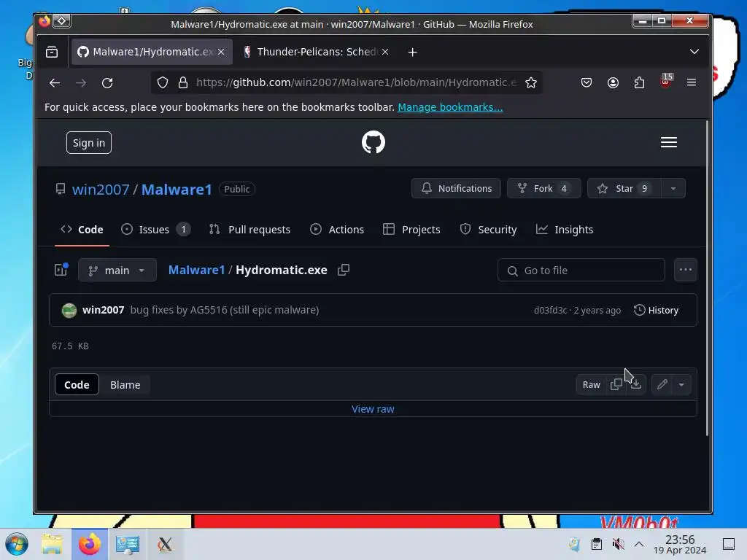747x560 pixels.
Task: Expand the file tree side panel
Action: click(x=61, y=270)
